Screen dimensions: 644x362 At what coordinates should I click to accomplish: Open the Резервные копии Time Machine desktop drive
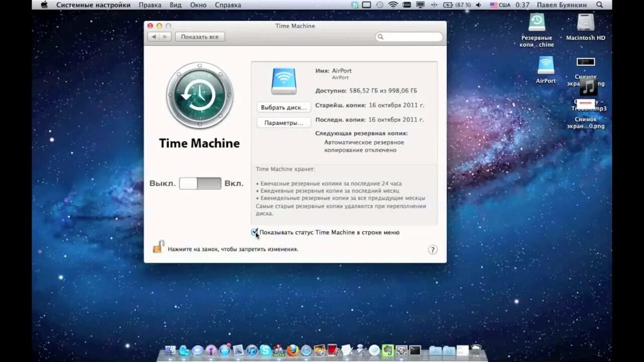point(537,22)
